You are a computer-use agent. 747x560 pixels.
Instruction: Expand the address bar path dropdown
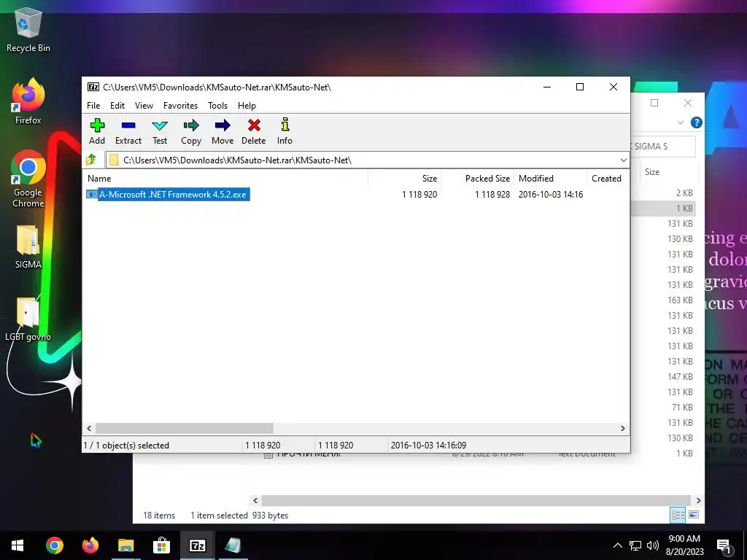pos(623,160)
